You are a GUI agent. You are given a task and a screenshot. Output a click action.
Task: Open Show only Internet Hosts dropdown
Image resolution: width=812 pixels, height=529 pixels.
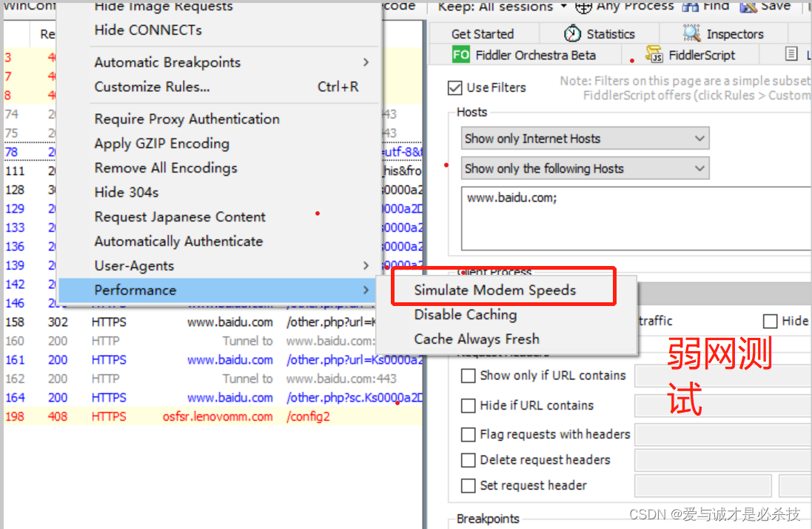tap(585, 139)
